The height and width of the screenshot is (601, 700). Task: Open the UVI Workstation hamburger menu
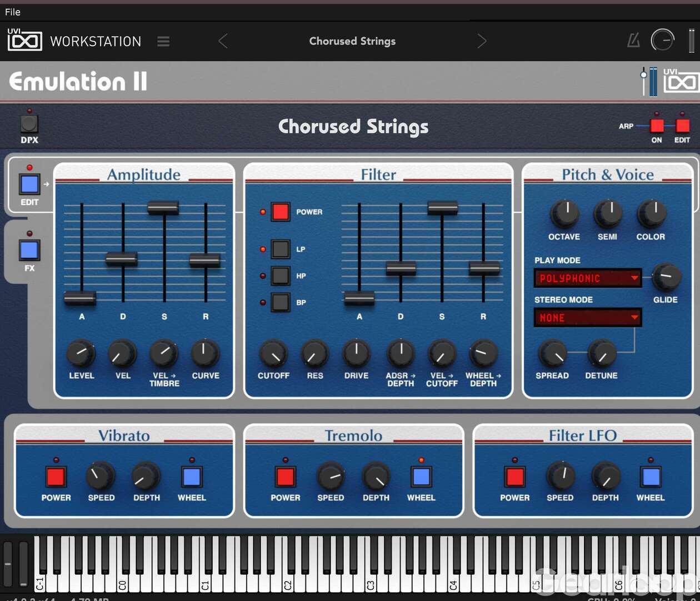[x=163, y=42]
